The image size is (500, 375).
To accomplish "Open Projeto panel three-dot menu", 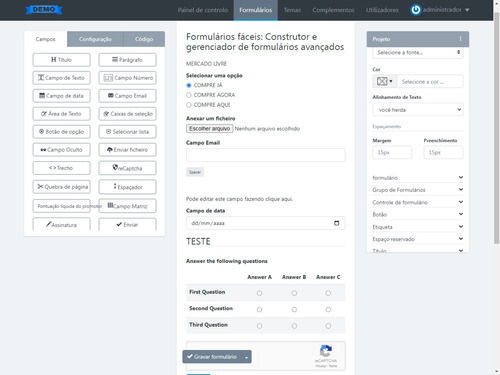I will click(x=460, y=39).
